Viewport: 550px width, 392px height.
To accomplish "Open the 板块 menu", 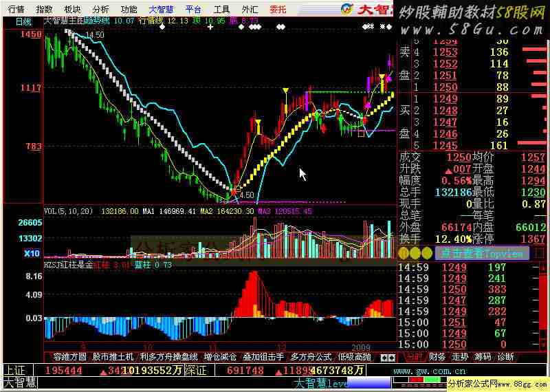I will coord(73,9).
